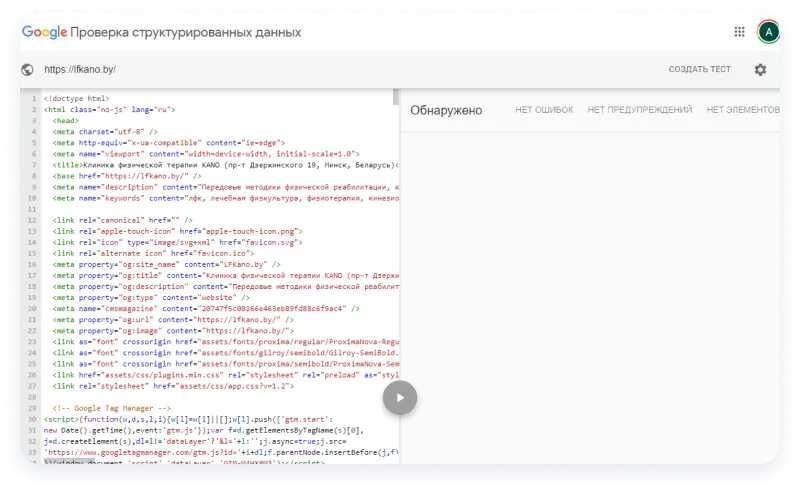Click the meta http-equiv x-ua-compatible line

coord(169,143)
